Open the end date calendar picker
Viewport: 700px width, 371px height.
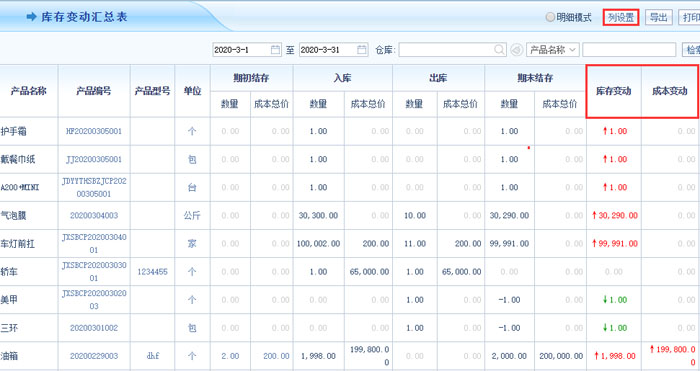[362, 50]
